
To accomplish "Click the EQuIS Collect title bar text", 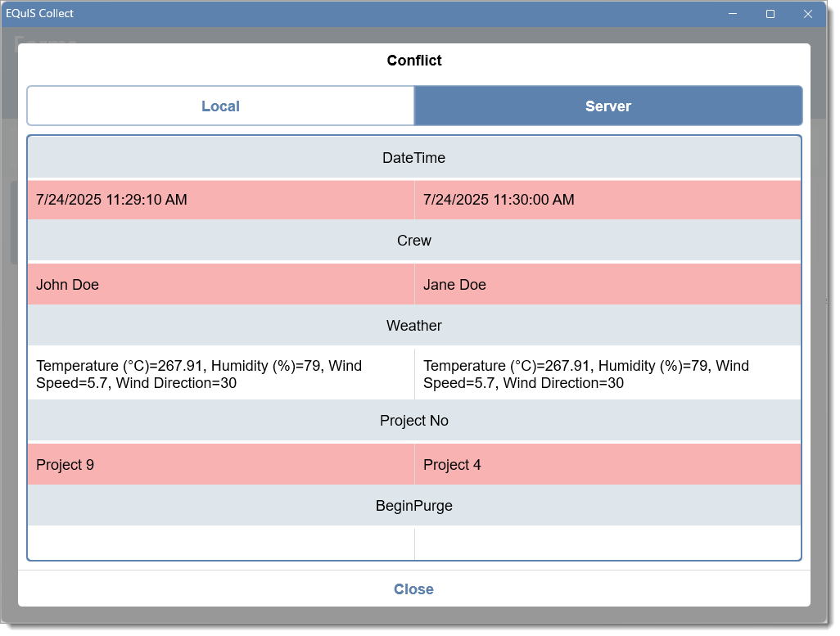I will [x=39, y=13].
